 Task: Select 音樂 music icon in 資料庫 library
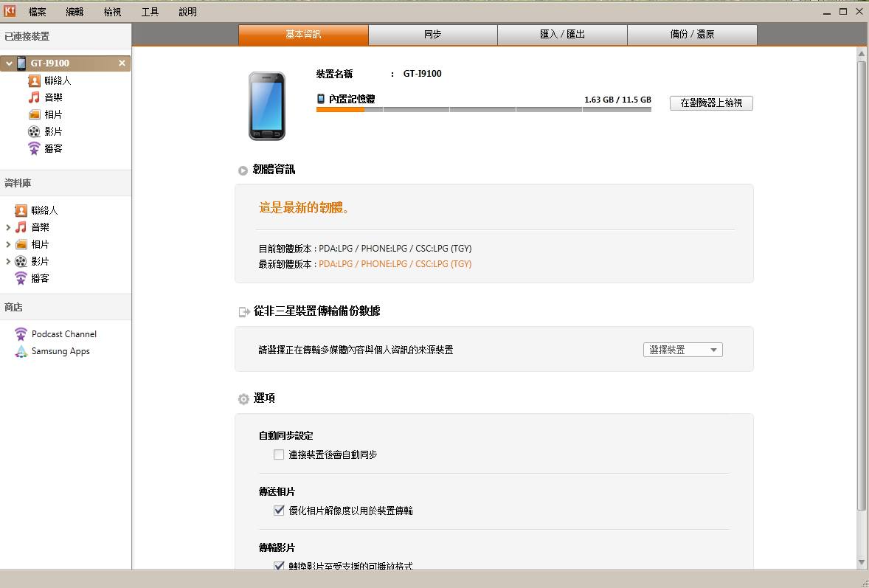21,227
